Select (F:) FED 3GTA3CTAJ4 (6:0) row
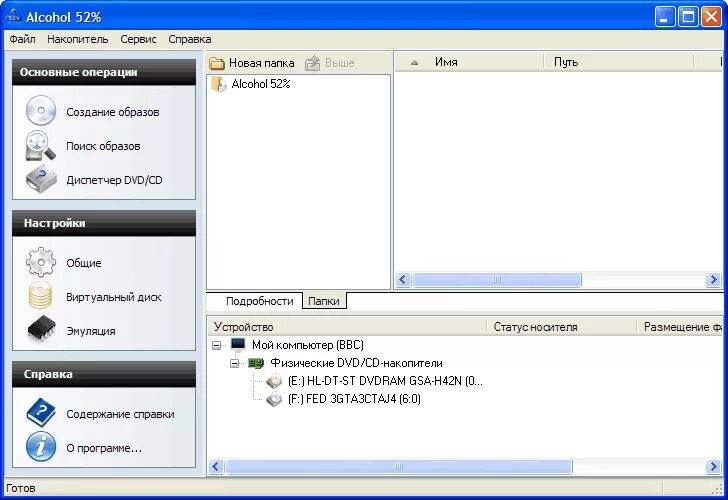The height and width of the screenshot is (500, 728). (x=354, y=399)
